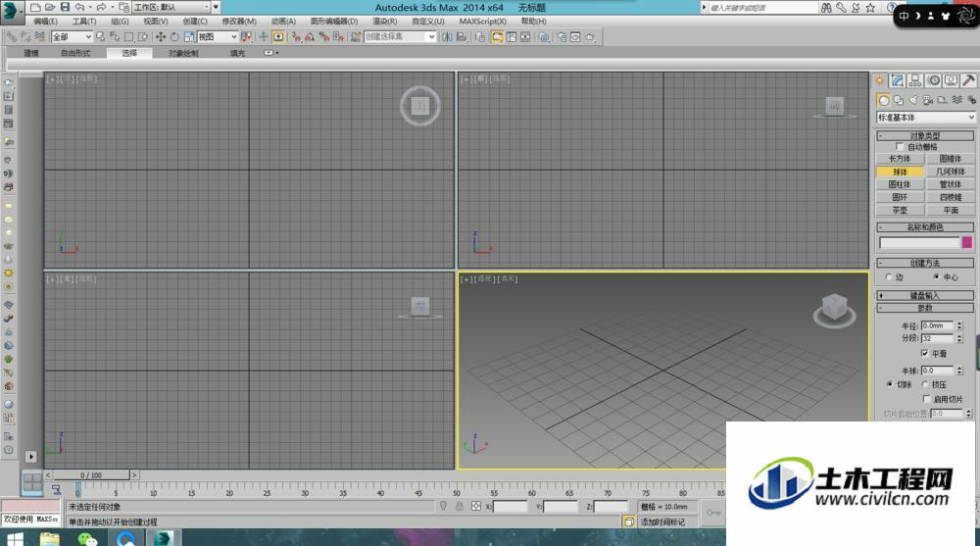The height and width of the screenshot is (546, 980).
Task: Click the 长方体 box button
Action: (900, 159)
